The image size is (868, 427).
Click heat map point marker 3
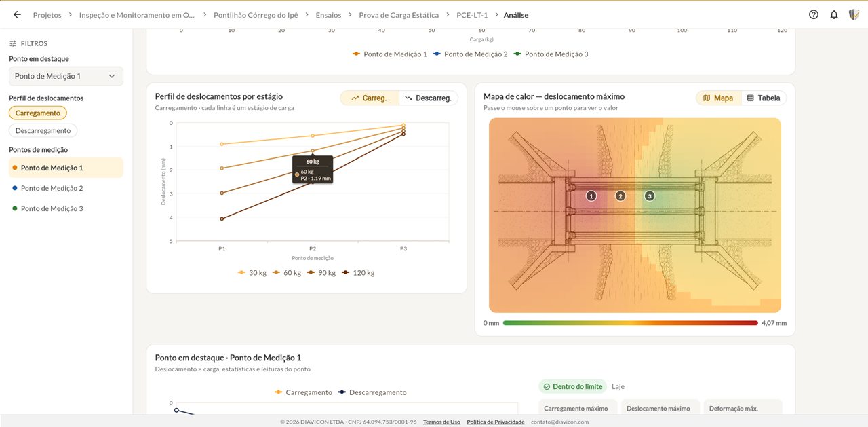click(650, 196)
